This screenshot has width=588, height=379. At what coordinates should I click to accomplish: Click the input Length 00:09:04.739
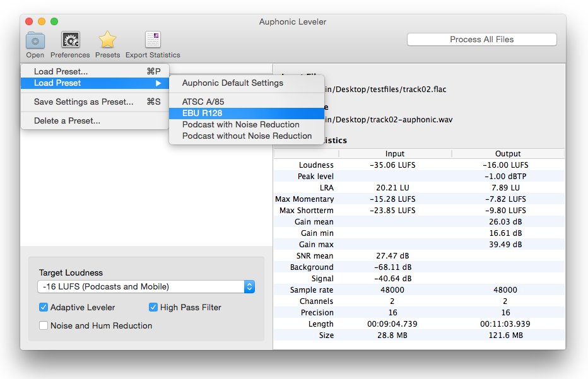(392, 324)
